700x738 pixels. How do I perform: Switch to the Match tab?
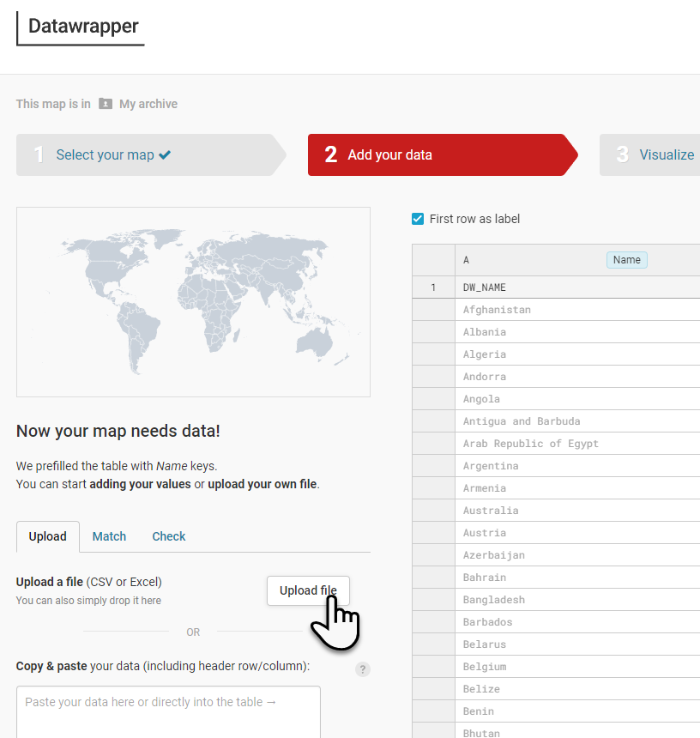click(109, 536)
